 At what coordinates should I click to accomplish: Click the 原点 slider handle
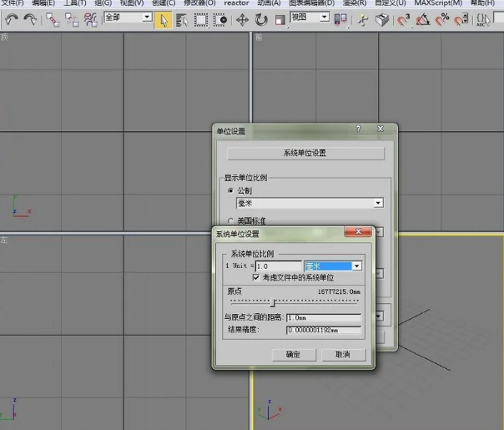[273, 303]
